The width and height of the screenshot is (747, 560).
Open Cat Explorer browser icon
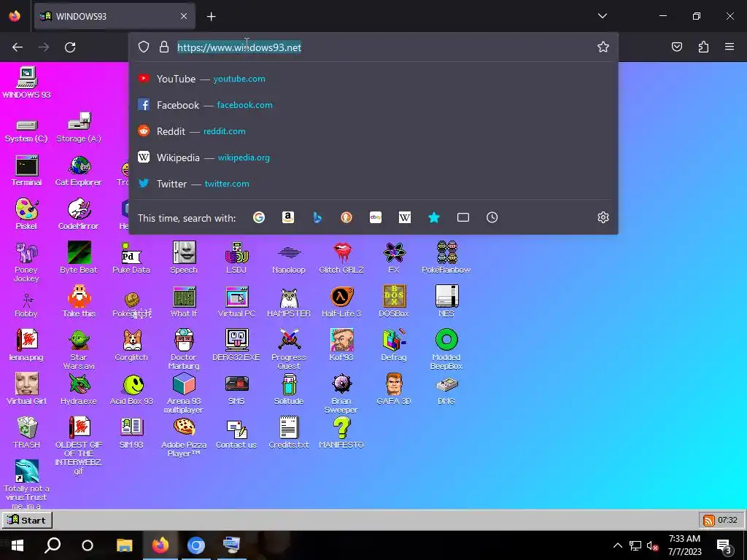[79, 166]
